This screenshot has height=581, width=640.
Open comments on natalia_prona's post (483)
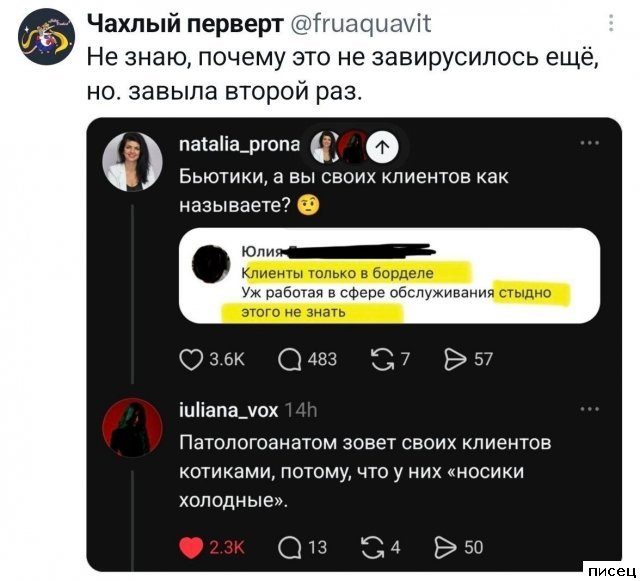point(289,360)
